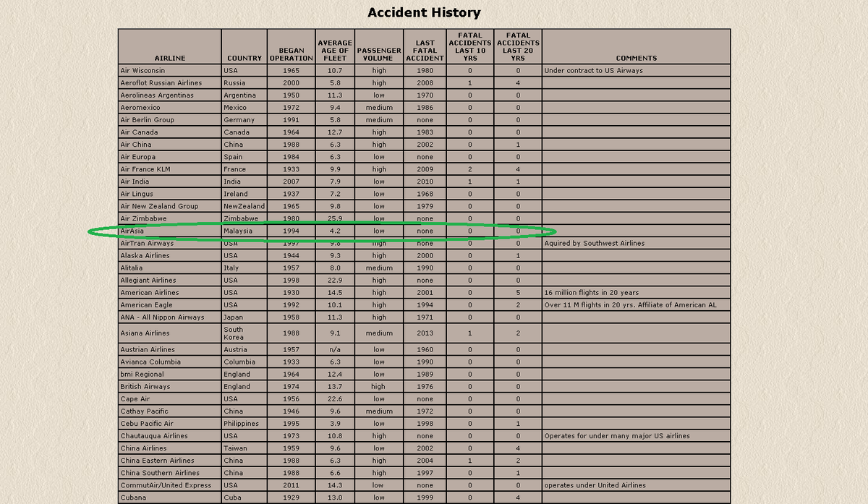
Task: Click comment 'Aquired by Southwest Airlines'
Action: point(594,243)
